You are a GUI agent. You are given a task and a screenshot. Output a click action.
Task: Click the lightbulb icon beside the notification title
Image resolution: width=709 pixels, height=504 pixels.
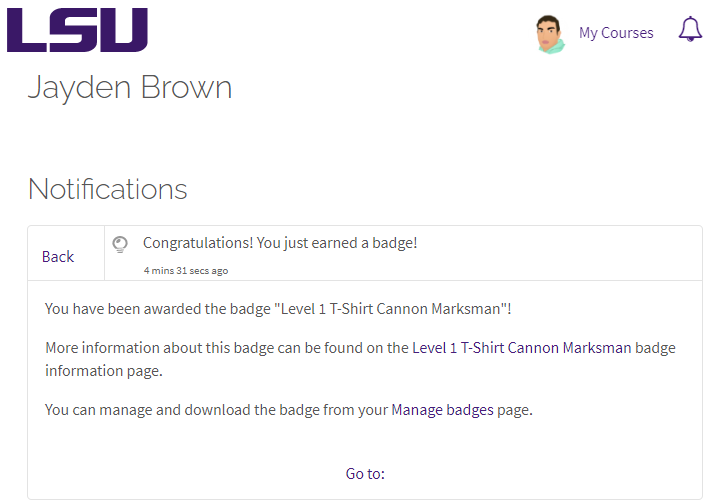click(121, 243)
